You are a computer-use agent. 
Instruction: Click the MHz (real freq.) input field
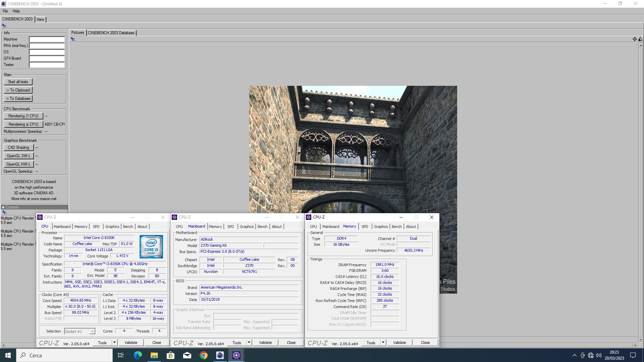click(x=47, y=46)
